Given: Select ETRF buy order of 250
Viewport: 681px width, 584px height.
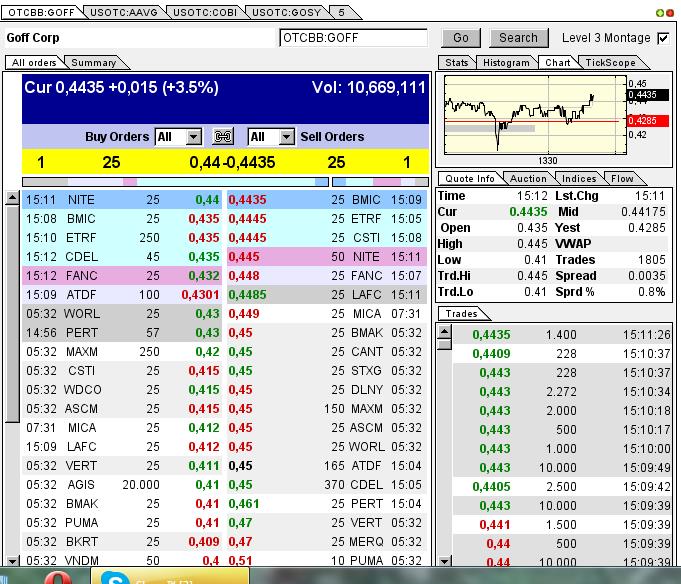Looking at the screenshot, I should (x=122, y=238).
